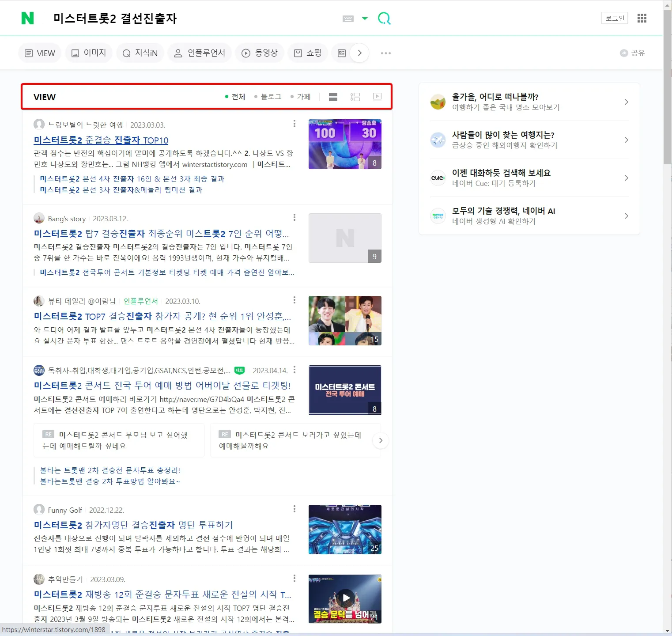Expand 모두의 기술 경쟁력, 네이버 AI chevron
The height and width of the screenshot is (636, 672).
pyautogui.click(x=626, y=216)
